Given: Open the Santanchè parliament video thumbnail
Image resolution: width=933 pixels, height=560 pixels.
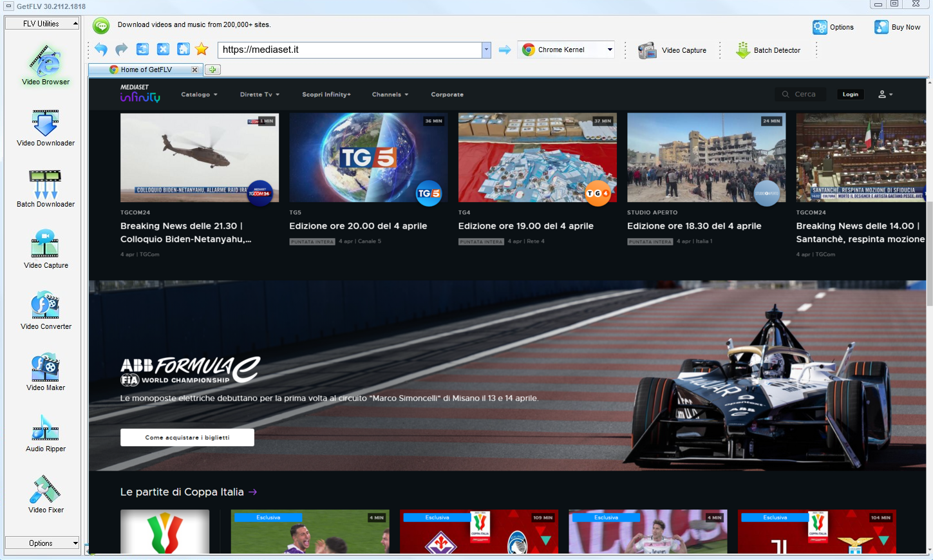Looking at the screenshot, I should click(861, 158).
